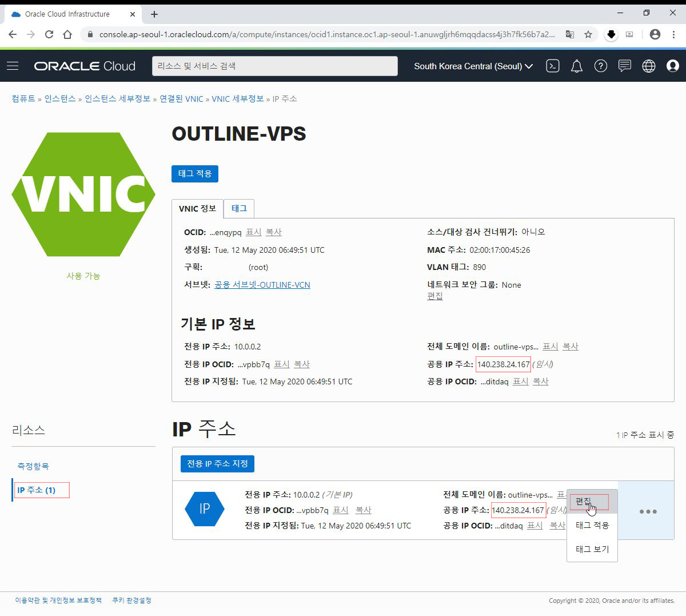Screen dimensions: 686x616
Task: Switch to the 태그 tab
Action: [239, 209]
